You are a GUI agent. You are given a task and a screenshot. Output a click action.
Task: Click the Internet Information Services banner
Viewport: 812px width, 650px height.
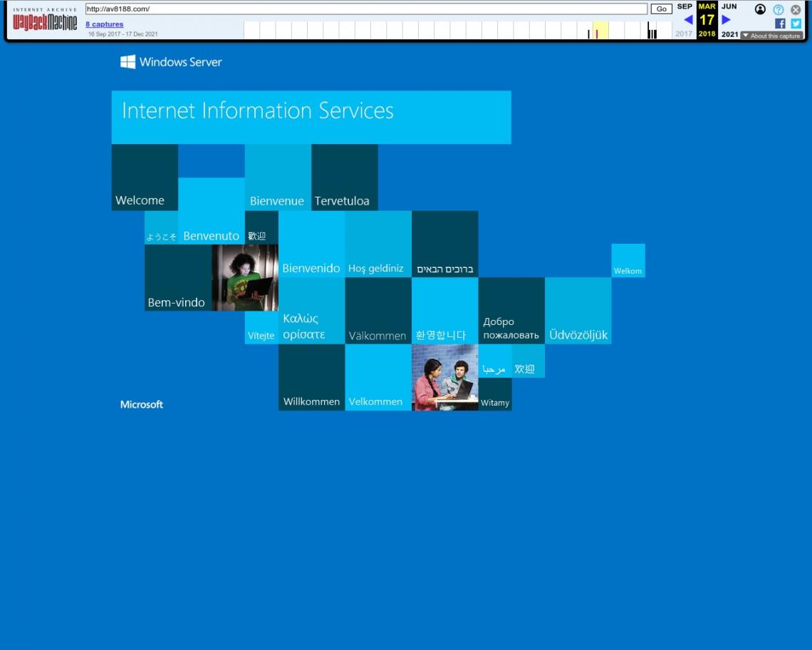click(311, 117)
